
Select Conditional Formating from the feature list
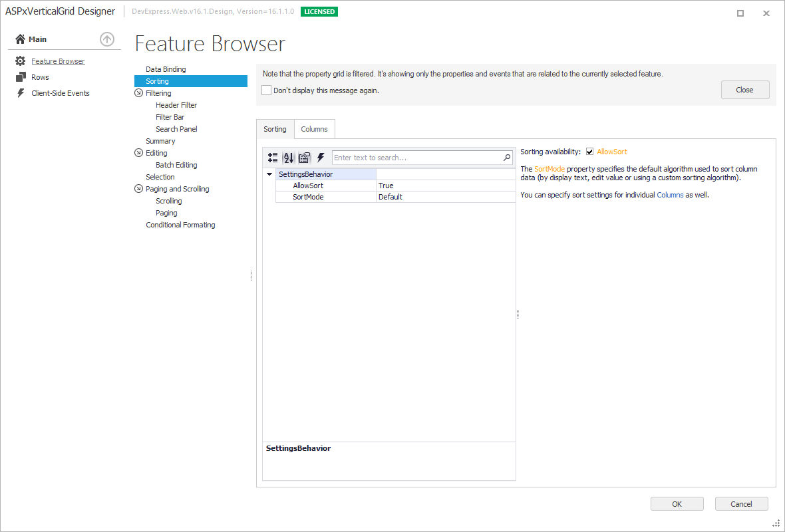(180, 224)
